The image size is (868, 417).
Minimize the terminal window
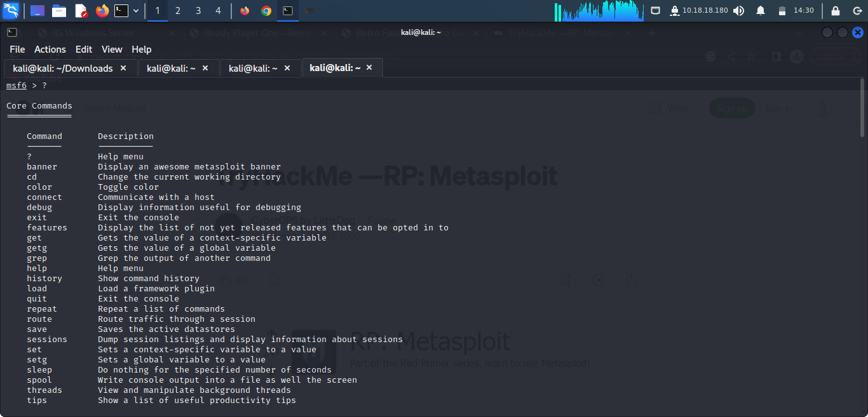827,32
